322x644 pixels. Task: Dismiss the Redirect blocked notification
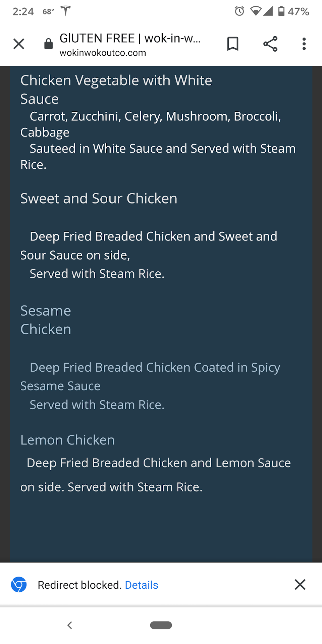pyautogui.click(x=300, y=585)
